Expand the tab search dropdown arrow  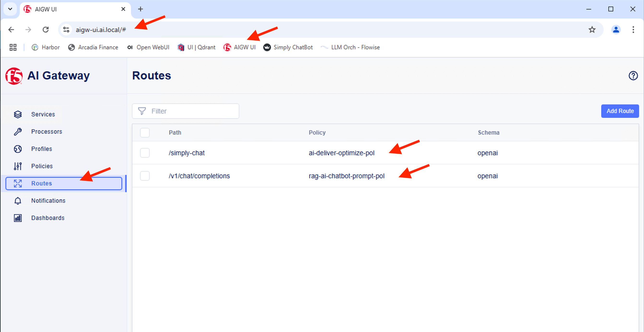[x=10, y=9]
